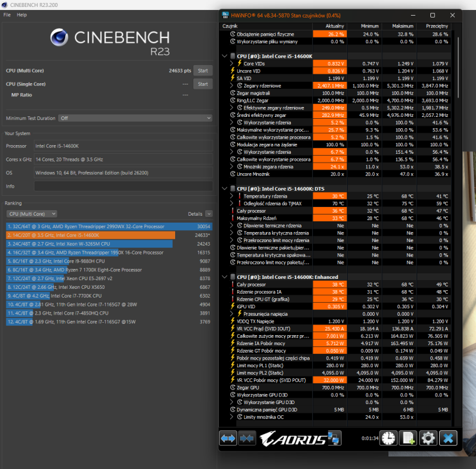Collapse the i5-14600K Enhanced sensor group
Screen dimensions: 476x469
(225, 277)
